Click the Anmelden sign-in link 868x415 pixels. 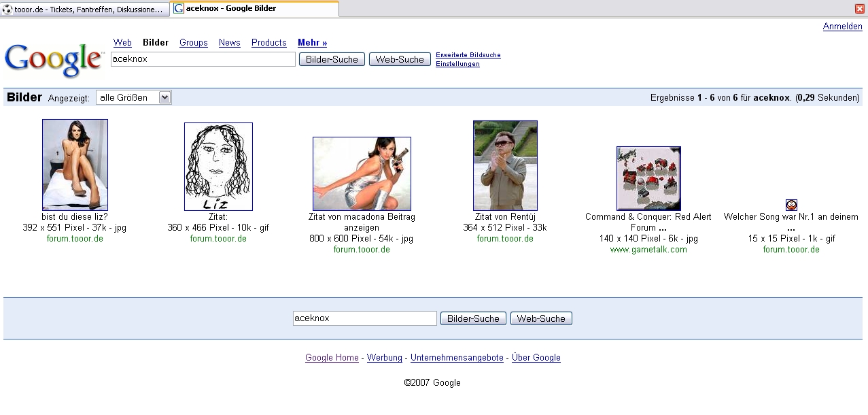[842, 27]
